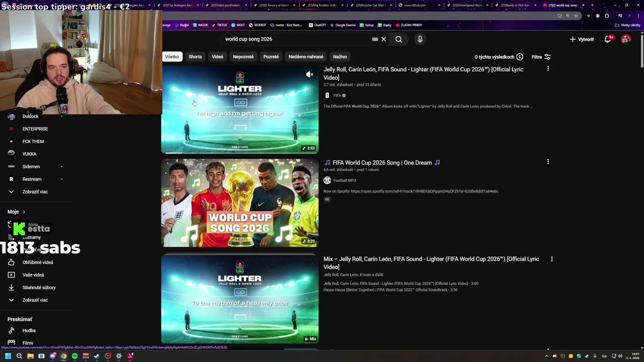
Task: Open more options for One Dream video
Action: tap(548, 162)
